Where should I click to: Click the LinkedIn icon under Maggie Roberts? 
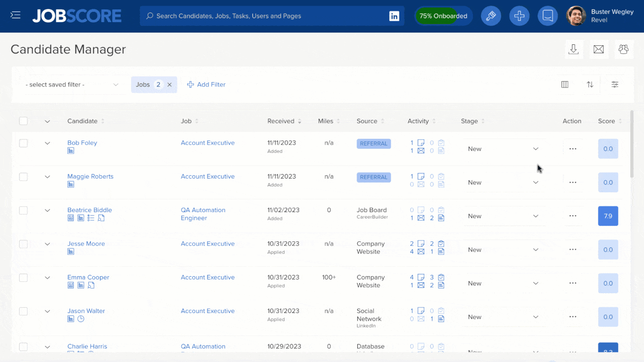pyautogui.click(x=71, y=184)
